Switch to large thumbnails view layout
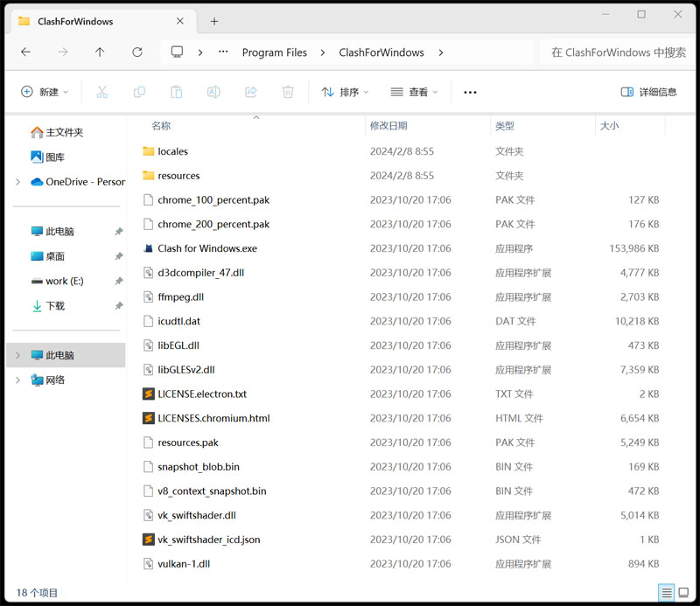 coord(685,593)
